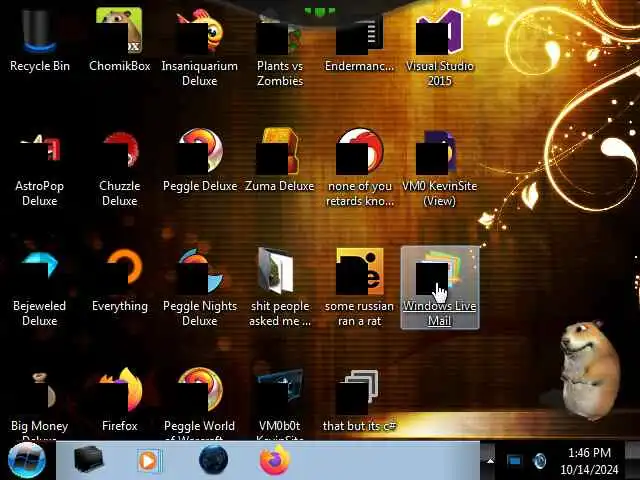Open Windows Media Player from taskbar
Image resolution: width=640 pixels, height=480 pixels.
149,460
